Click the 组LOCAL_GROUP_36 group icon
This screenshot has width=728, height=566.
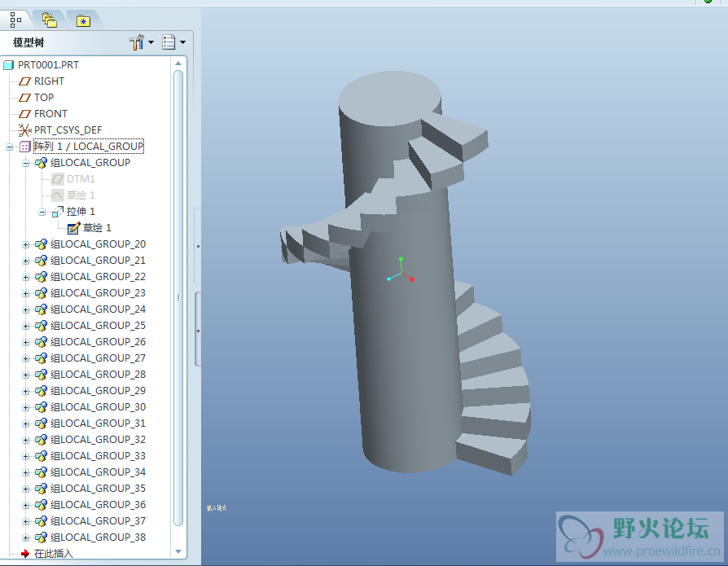[x=42, y=505]
